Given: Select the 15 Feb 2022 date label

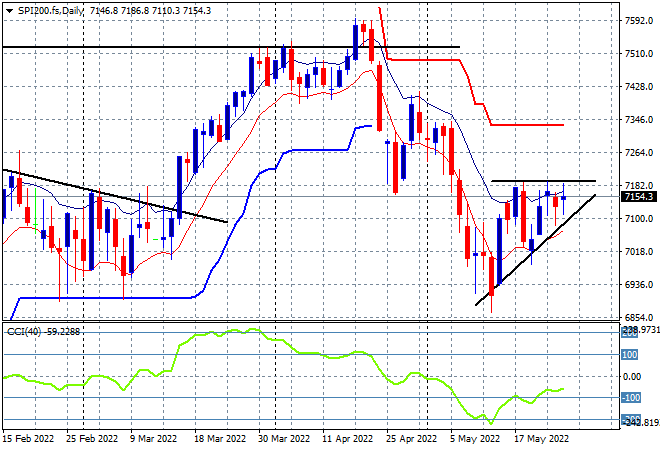Looking at the screenshot, I should tap(29, 439).
